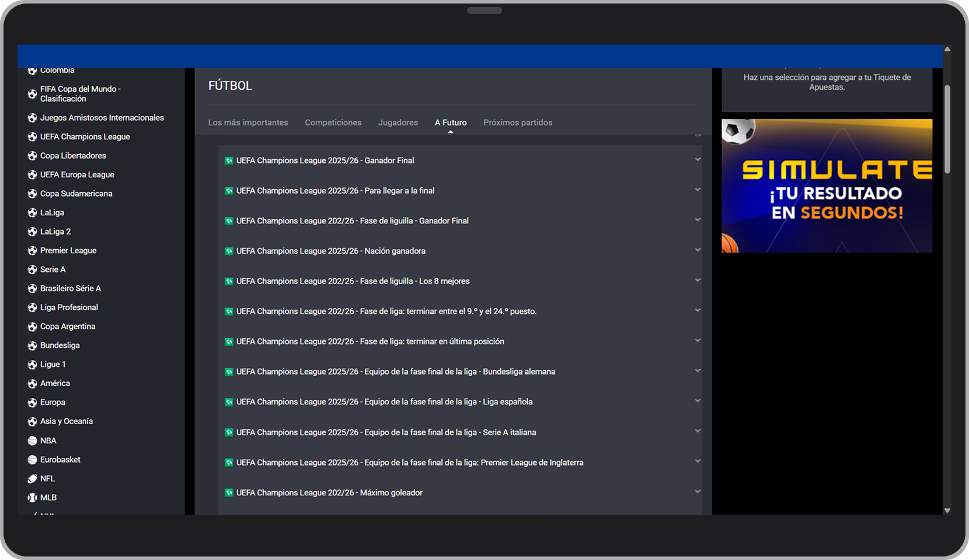Select the A Futuro tab
Image resolution: width=969 pixels, height=560 pixels.
(x=451, y=123)
